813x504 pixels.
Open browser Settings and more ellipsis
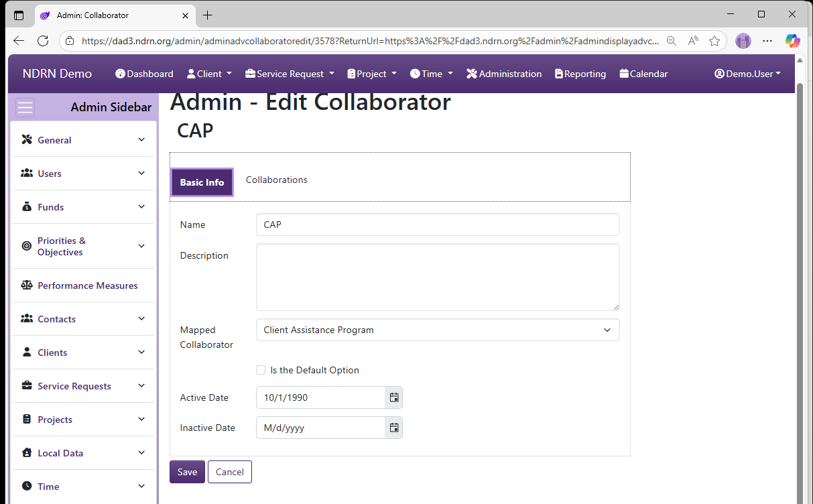768,41
